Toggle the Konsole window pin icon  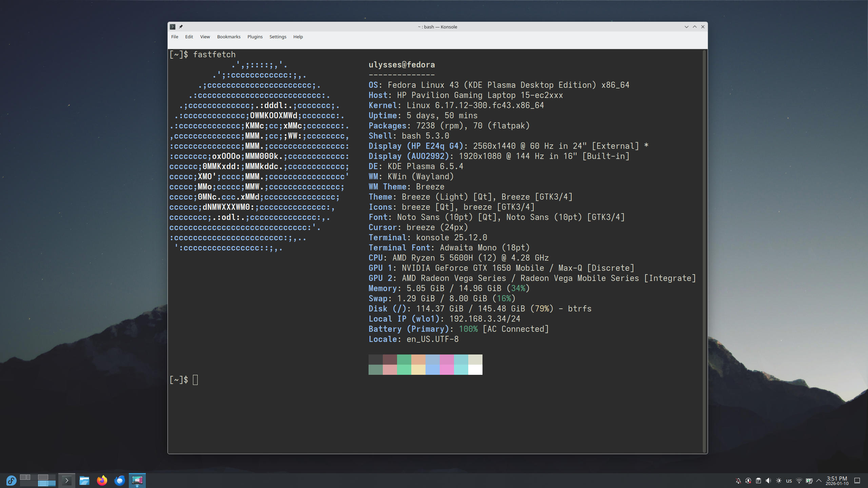(181, 27)
